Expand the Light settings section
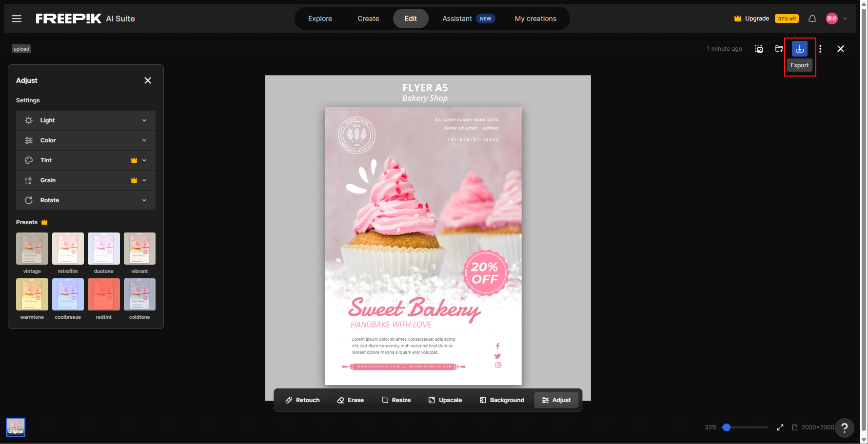868x444 pixels. coord(86,120)
